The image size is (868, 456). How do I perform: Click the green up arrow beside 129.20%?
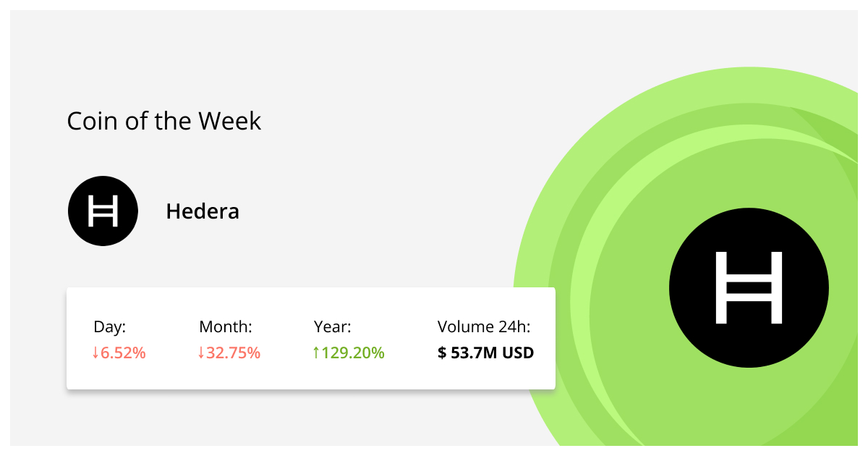tap(316, 353)
